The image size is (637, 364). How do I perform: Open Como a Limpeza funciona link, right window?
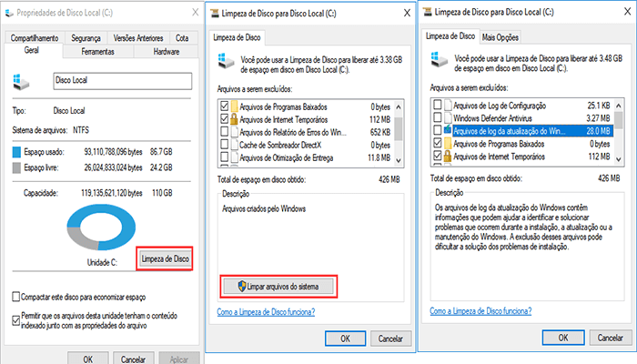point(480,311)
